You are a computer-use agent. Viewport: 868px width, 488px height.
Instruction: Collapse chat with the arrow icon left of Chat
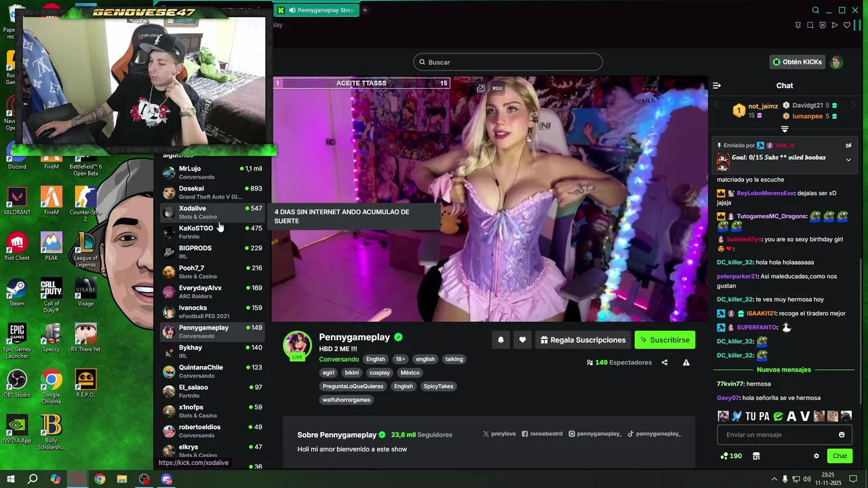(x=717, y=85)
